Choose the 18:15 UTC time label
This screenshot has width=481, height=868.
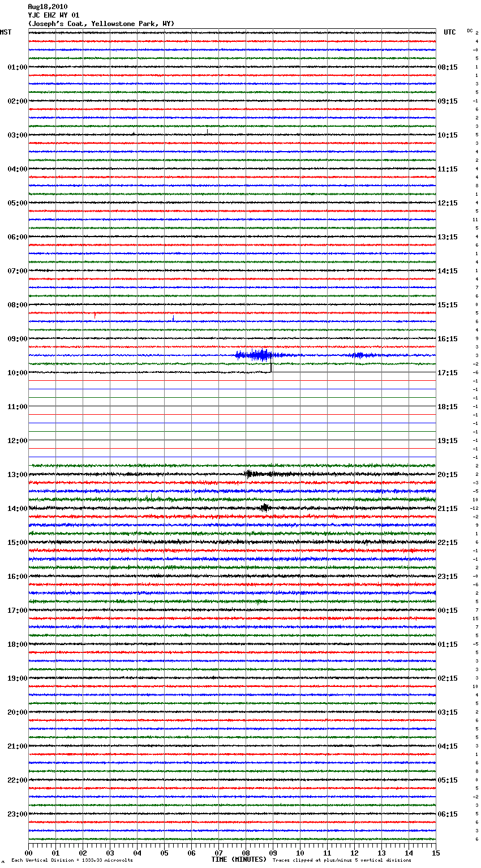click(448, 407)
